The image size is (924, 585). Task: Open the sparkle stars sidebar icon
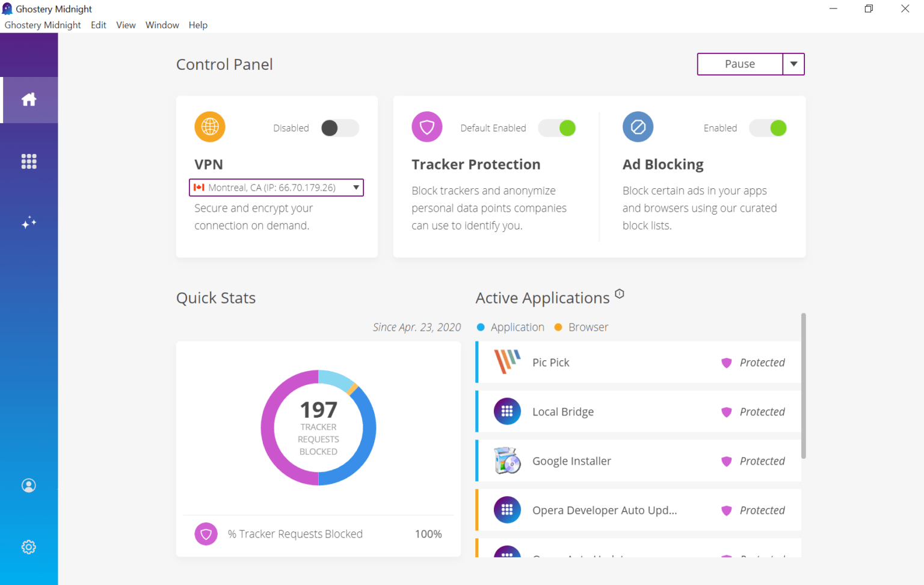click(x=29, y=223)
